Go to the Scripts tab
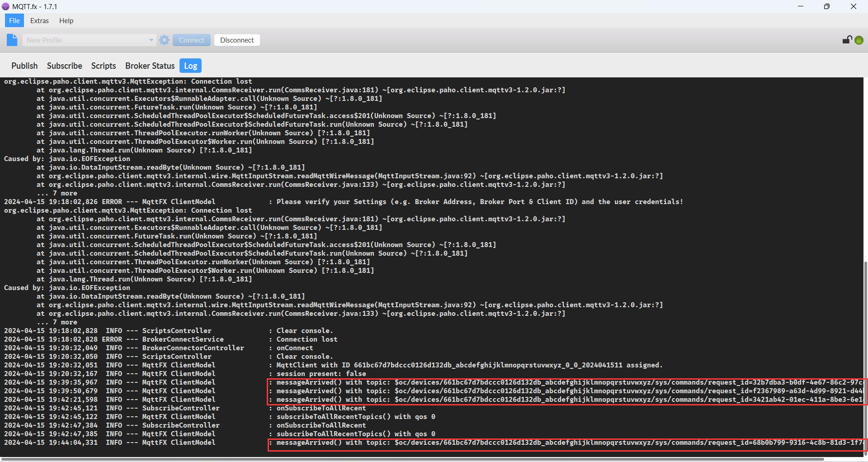Image resolution: width=868 pixels, height=462 pixels. click(104, 66)
